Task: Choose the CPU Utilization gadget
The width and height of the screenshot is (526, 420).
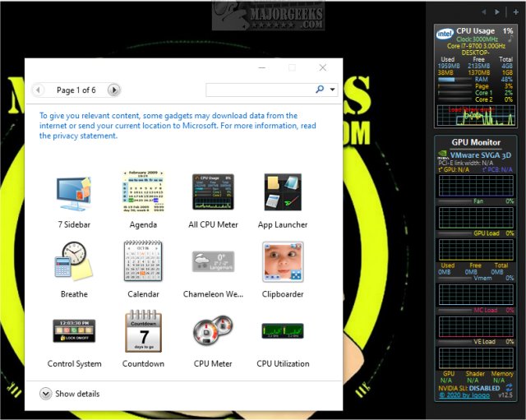Action: tap(282, 331)
